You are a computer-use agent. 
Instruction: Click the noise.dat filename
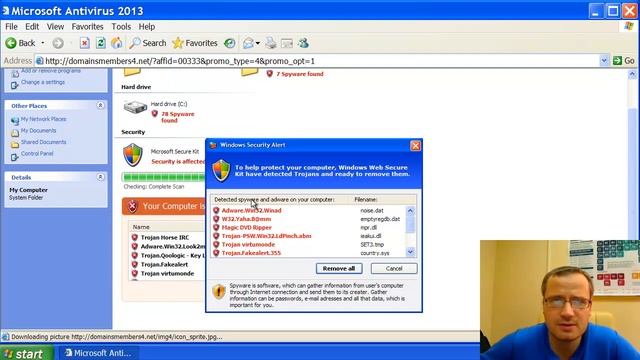[372, 211]
